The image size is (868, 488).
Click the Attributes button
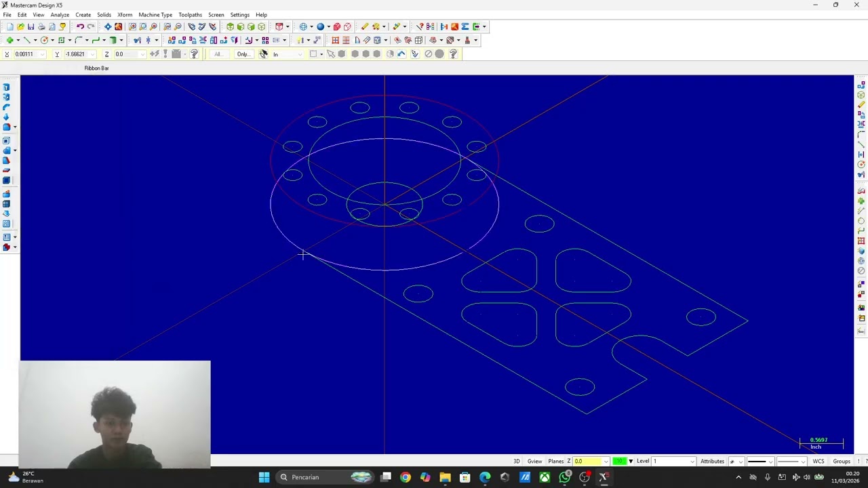point(712,462)
